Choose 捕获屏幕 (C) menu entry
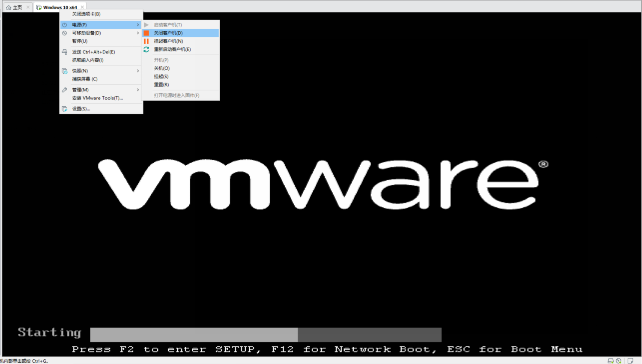Screen dimensions: 642x364 tap(101, 79)
